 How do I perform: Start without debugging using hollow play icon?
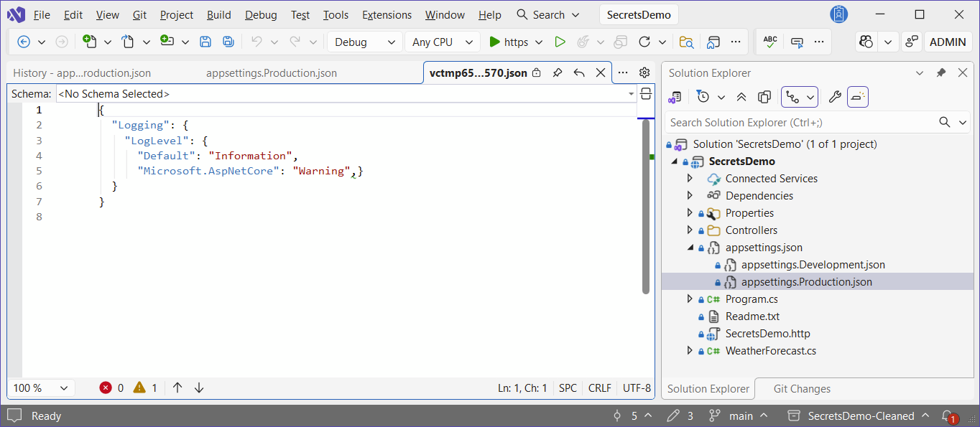click(x=560, y=42)
